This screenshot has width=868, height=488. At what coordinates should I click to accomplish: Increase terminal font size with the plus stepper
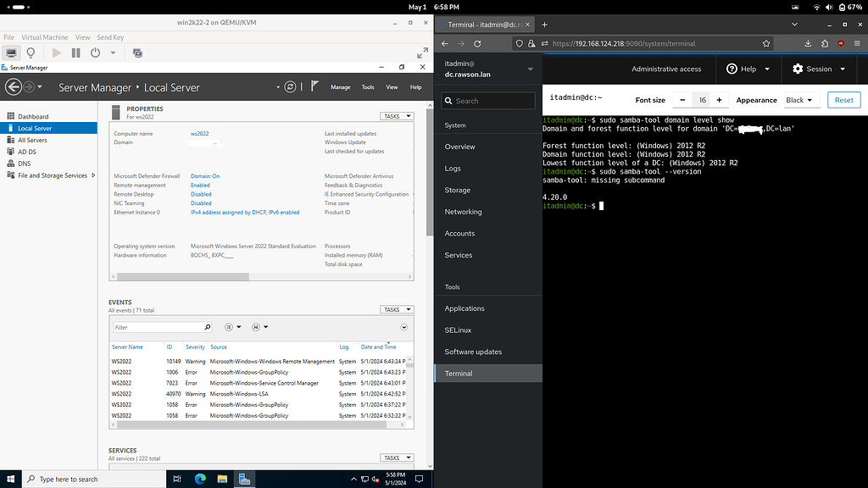pyautogui.click(x=719, y=99)
